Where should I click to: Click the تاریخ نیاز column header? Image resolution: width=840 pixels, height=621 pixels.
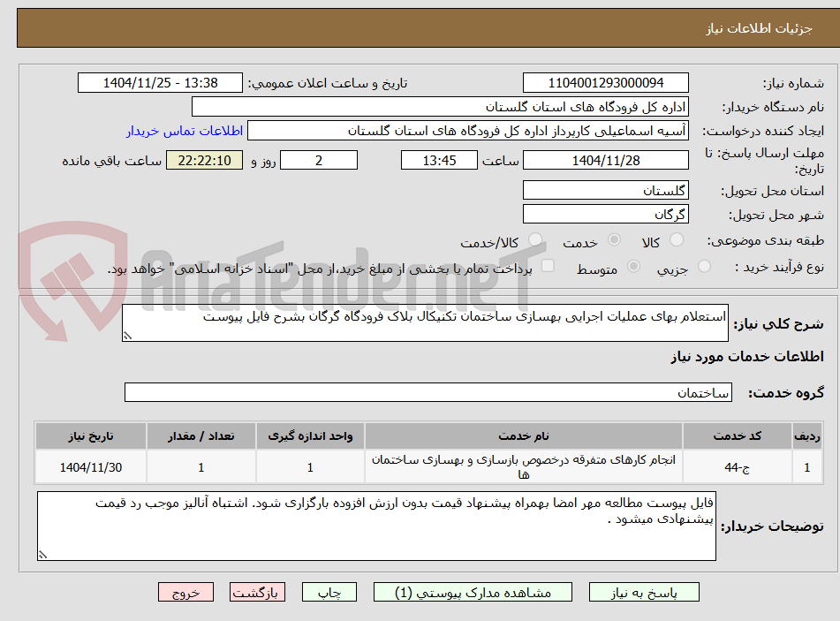(90, 436)
